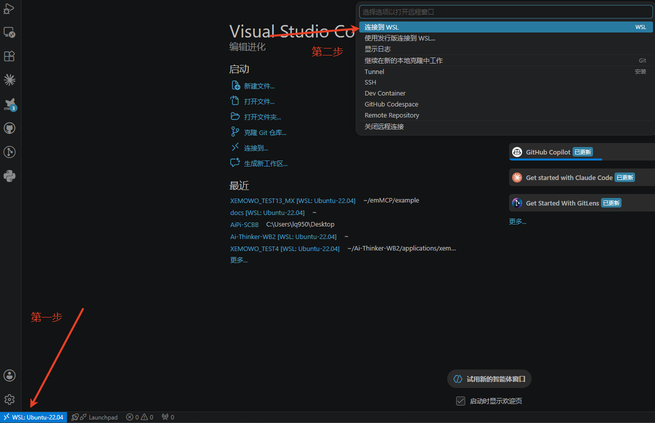This screenshot has height=423, width=655.
Task: Click 打开文件夹 link
Action: [x=262, y=117]
